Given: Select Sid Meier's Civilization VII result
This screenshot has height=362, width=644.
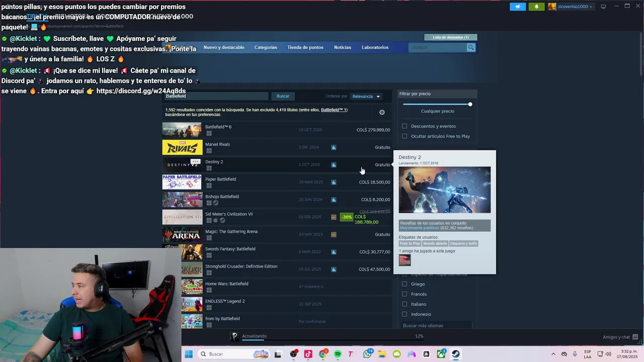Looking at the screenshot, I should [x=276, y=217].
